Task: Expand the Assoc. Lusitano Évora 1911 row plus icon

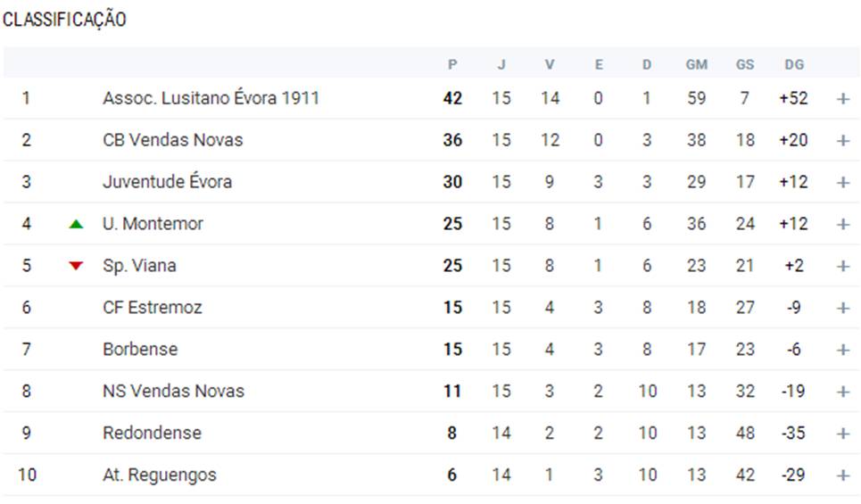Action: pos(842,98)
